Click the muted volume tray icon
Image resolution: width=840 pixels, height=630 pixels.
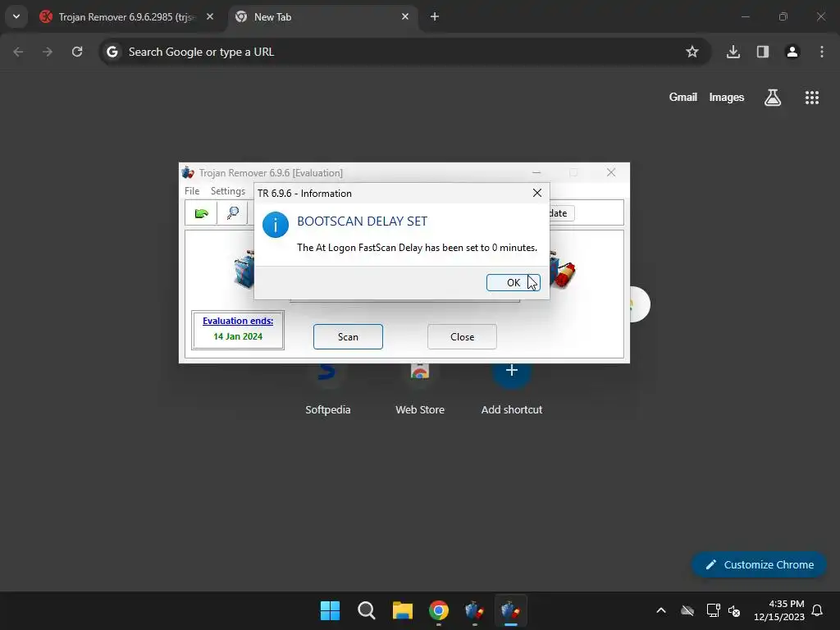pos(734,610)
